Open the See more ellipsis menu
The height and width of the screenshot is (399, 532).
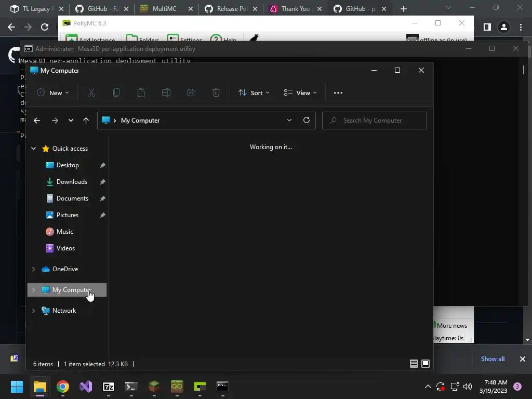(x=338, y=92)
